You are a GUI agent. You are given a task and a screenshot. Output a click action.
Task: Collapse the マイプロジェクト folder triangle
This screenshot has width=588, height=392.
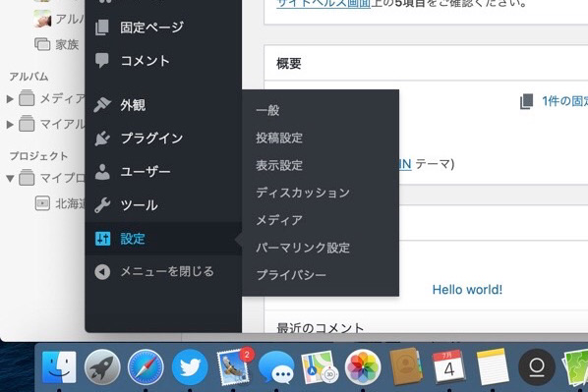coord(10,178)
